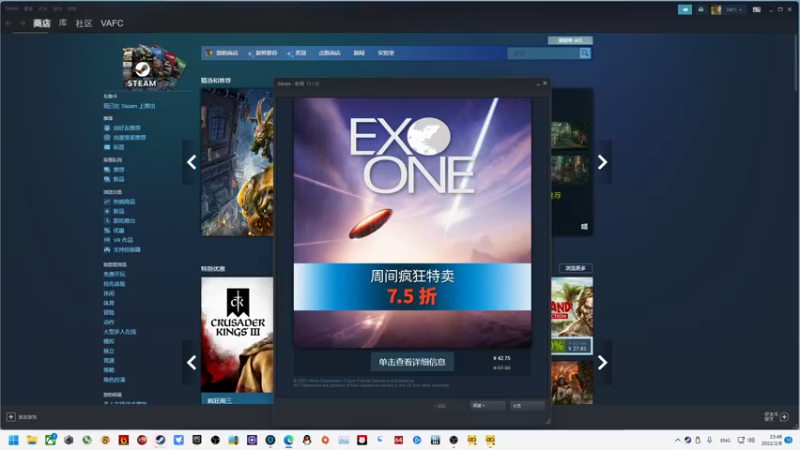Open 抢先体验 genre link
800x450 pixels.
pos(114,284)
